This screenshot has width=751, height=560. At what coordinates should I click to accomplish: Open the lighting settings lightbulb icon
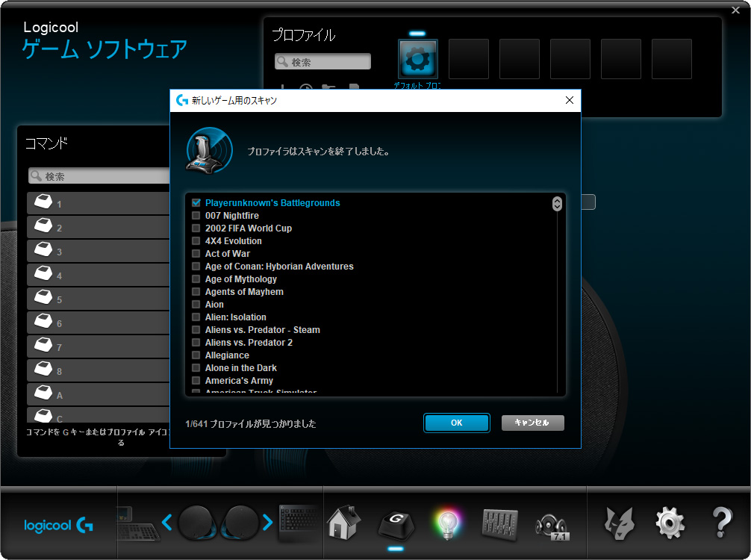[x=447, y=523]
